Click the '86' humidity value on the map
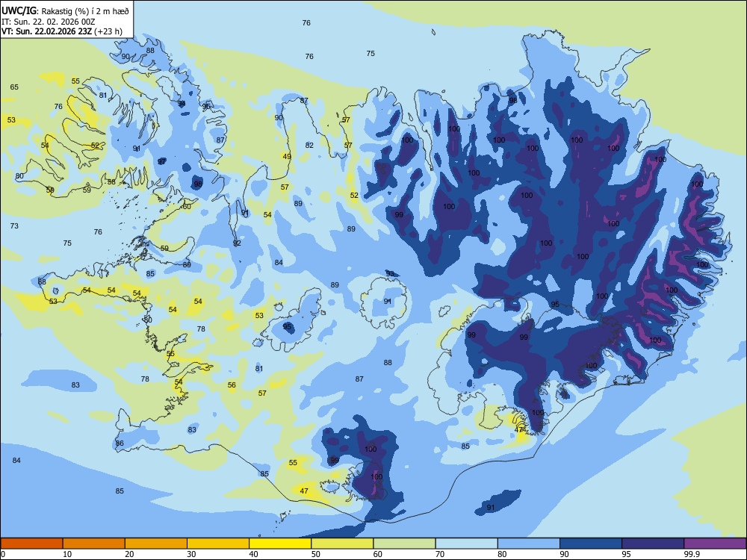This screenshot has height=560, width=747. [120, 444]
